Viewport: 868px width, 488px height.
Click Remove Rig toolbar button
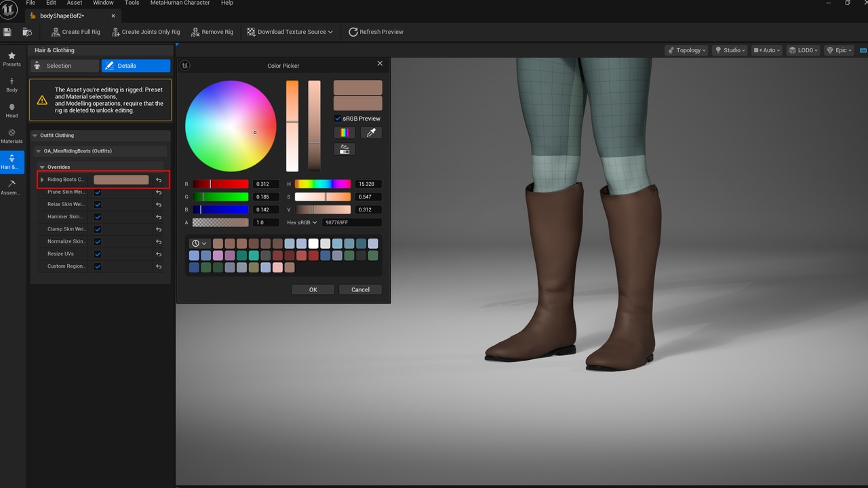coord(212,32)
